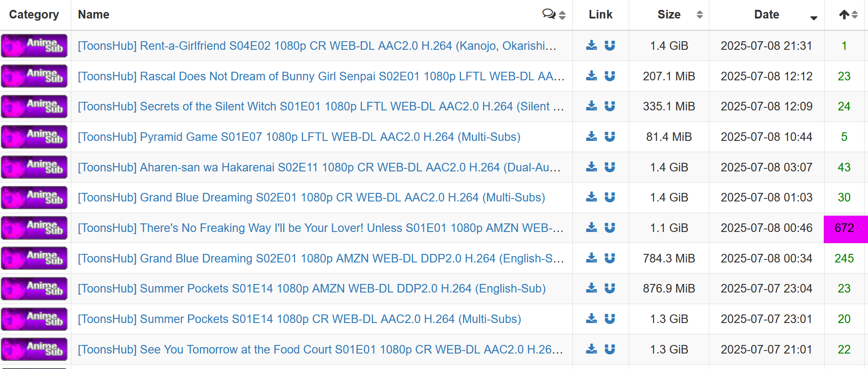Download torrent for Grand Blue Dreaming CR WEB-DL
This screenshot has height=369, width=868.
591,197
